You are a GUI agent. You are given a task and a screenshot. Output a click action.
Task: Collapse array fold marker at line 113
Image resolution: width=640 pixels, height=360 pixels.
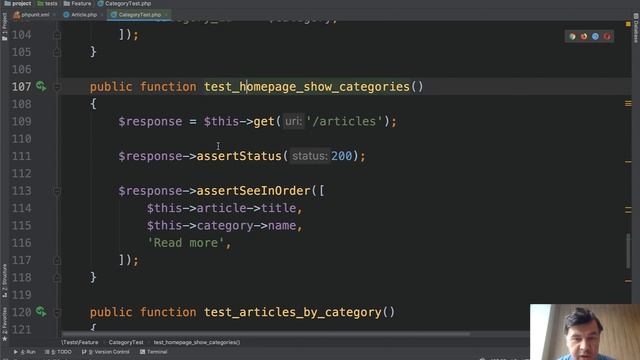(x=57, y=191)
